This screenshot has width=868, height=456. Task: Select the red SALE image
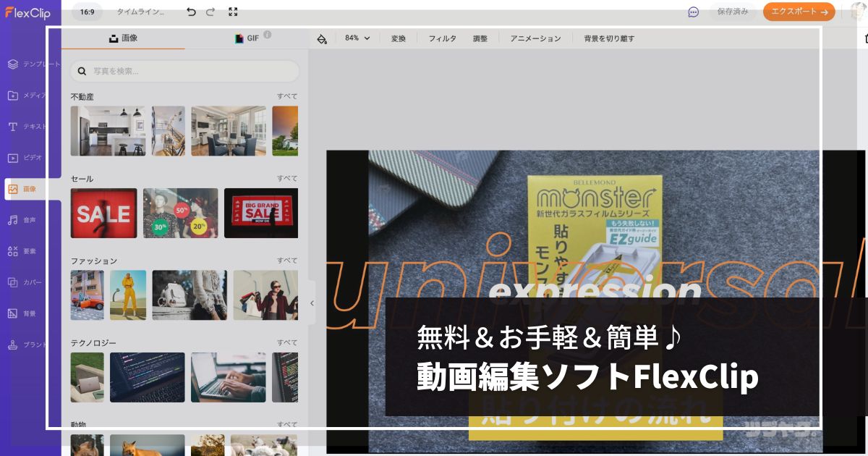pyautogui.click(x=103, y=213)
